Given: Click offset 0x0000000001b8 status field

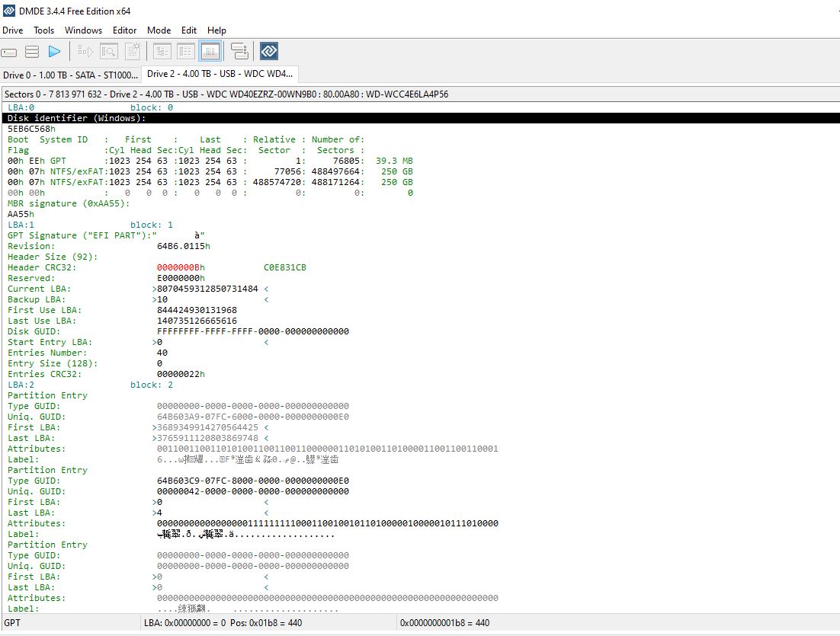Looking at the screenshot, I should 444,623.
